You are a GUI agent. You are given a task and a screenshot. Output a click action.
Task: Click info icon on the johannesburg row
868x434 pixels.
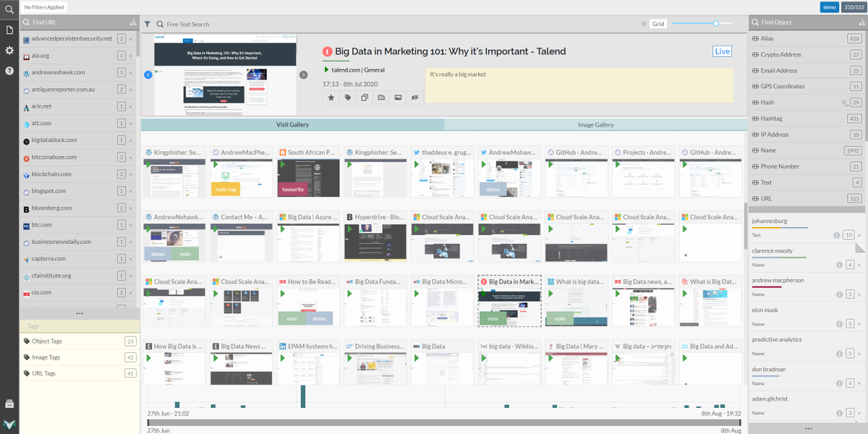point(837,235)
